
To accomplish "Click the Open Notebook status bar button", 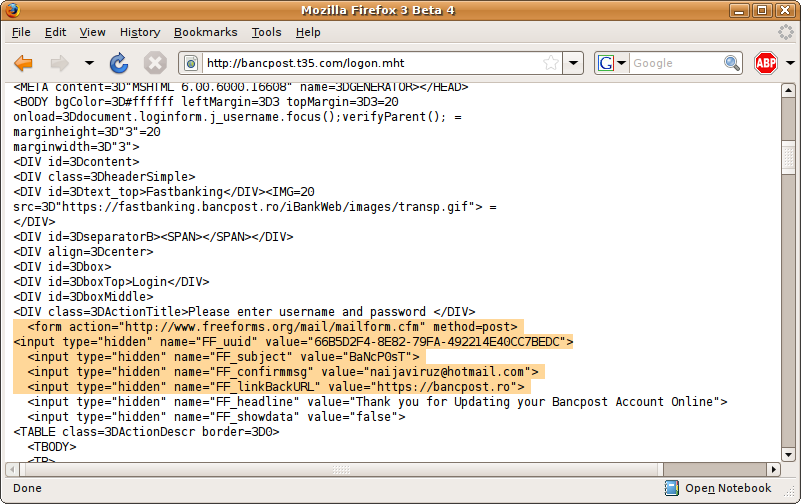I will point(718,488).
